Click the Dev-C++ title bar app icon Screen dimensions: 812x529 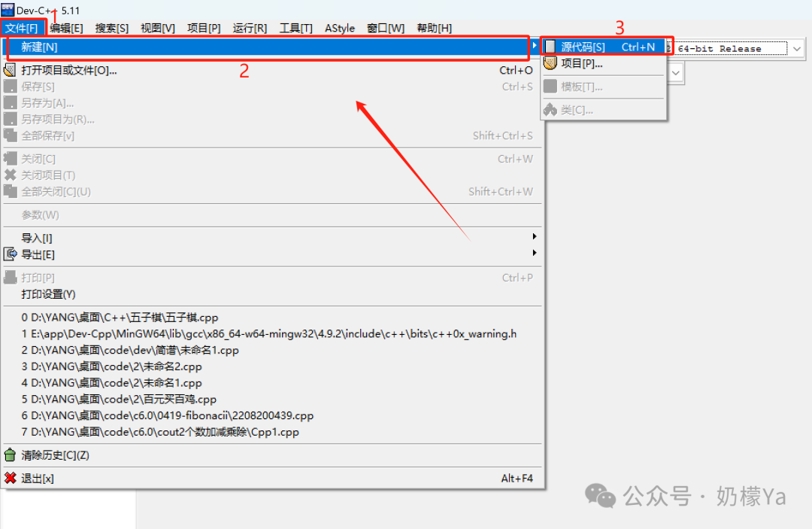[8, 9]
